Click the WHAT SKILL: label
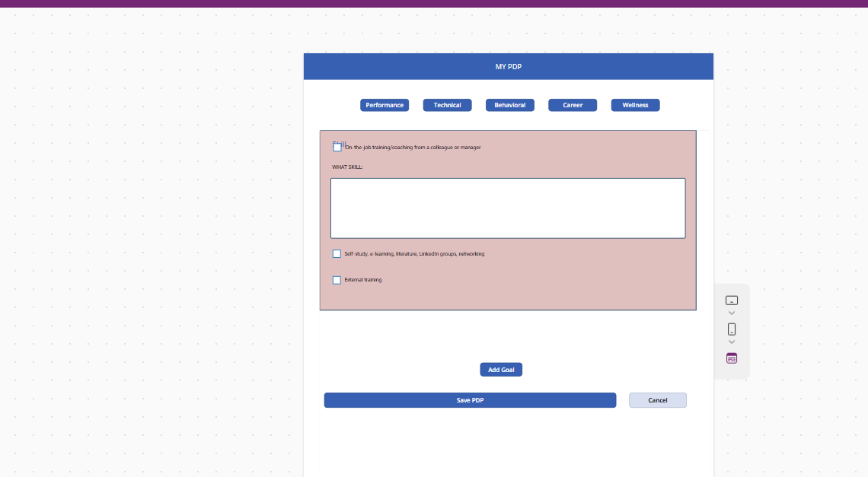This screenshot has height=477, width=868. (347, 167)
